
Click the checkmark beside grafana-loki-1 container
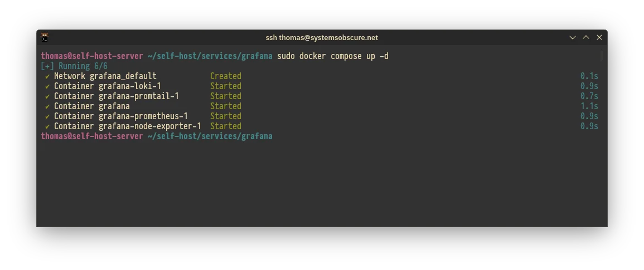(47, 86)
